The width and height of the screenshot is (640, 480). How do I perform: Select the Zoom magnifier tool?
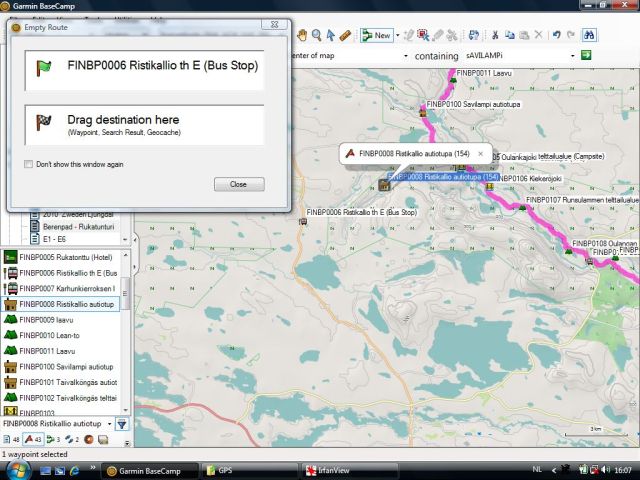[x=317, y=35]
